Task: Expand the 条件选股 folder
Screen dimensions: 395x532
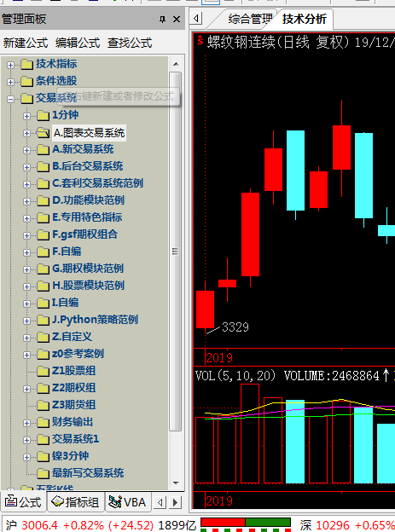Action: (x=10, y=82)
